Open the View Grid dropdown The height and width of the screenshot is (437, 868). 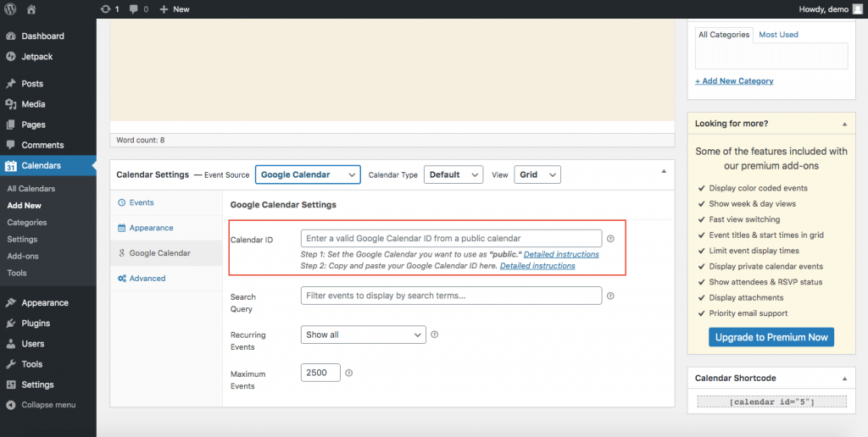pos(537,174)
